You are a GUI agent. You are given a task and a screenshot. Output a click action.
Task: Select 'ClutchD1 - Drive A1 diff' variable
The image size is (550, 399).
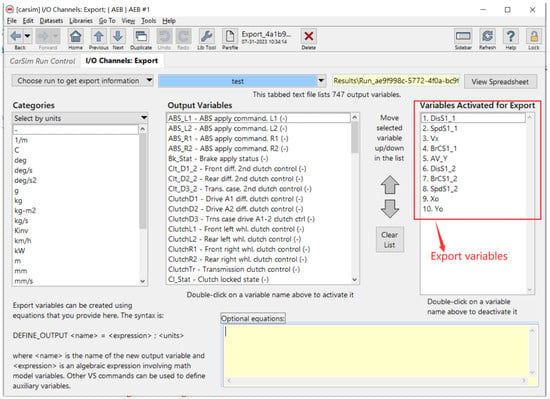point(235,199)
